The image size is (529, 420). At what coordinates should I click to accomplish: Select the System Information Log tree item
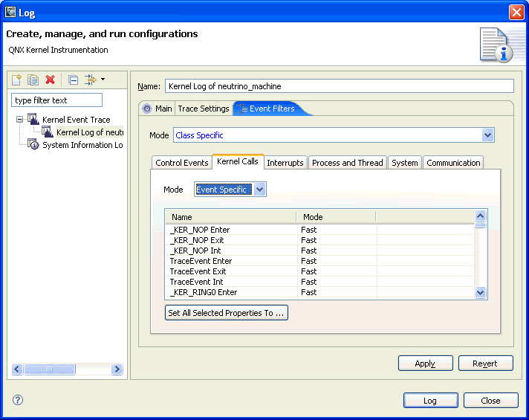click(x=82, y=145)
